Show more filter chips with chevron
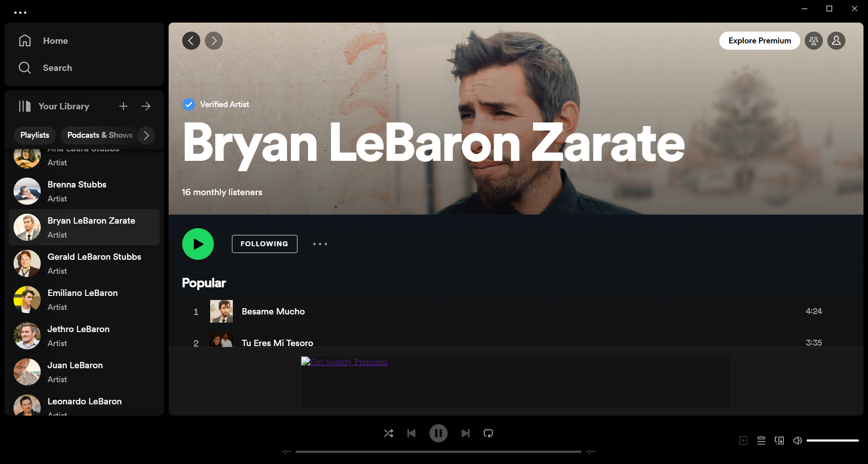The width and height of the screenshot is (868, 464). pos(146,136)
